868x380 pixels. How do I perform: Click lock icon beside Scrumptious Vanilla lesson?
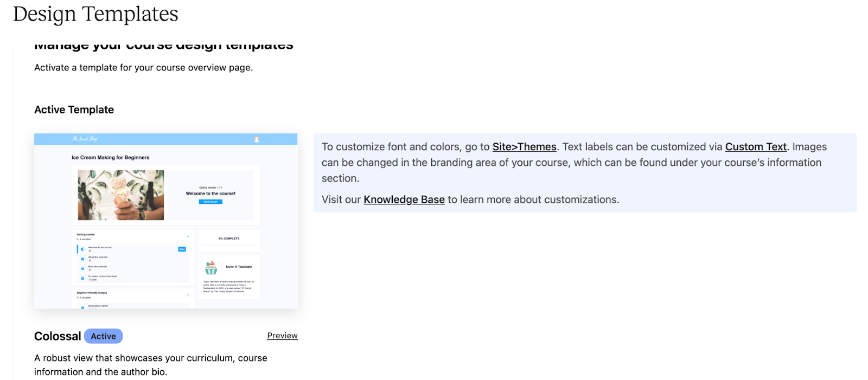pyautogui.click(x=83, y=307)
